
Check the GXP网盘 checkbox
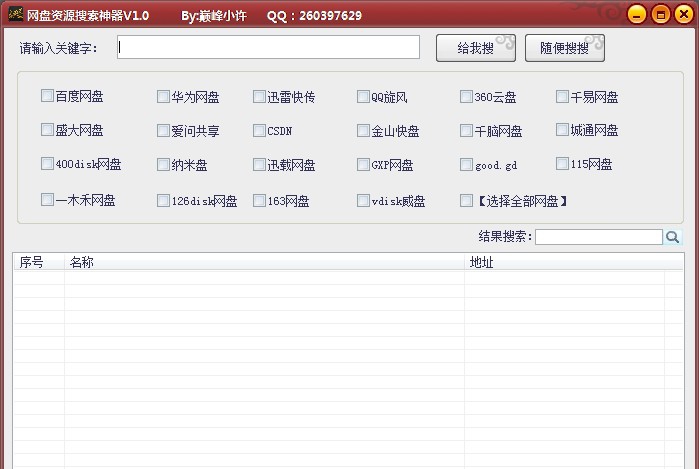tap(363, 165)
